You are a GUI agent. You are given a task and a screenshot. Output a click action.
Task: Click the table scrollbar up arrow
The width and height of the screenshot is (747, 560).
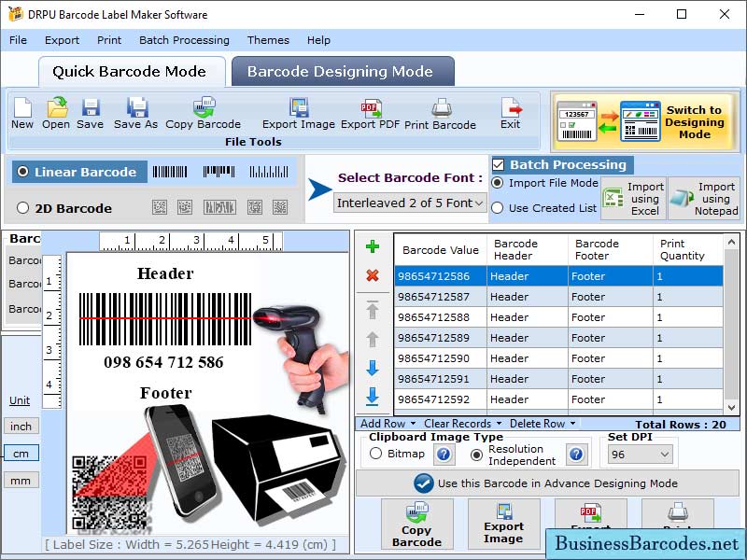[x=732, y=243]
